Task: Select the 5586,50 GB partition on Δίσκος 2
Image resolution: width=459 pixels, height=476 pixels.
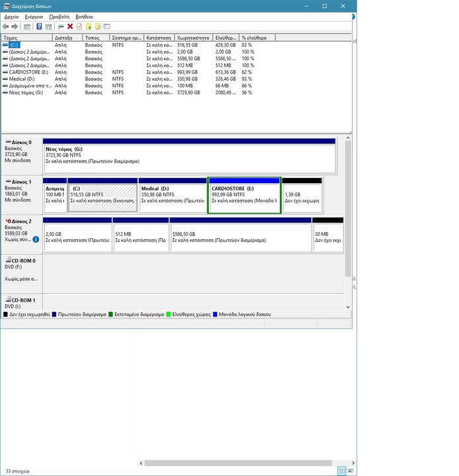Action: point(240,237)
